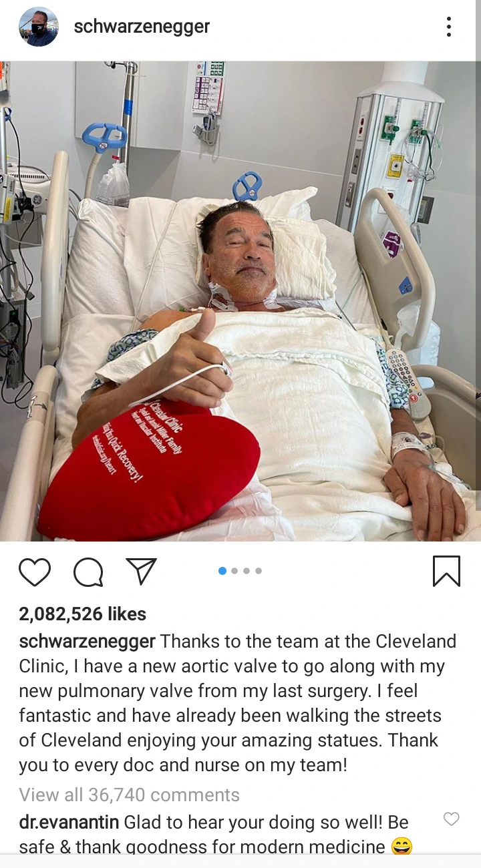Open the schwarzenegger username in the caption
This screenshot has height=868, width=481.
(87, 642)
